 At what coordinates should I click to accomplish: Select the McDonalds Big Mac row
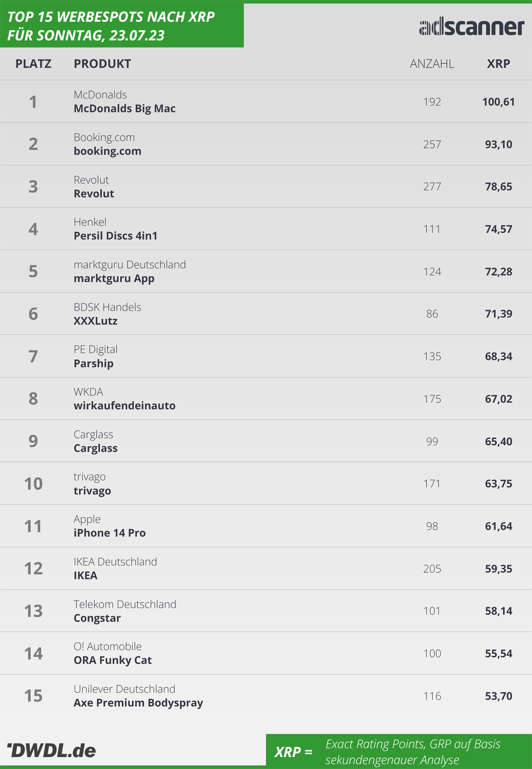(x=266, y=102)
